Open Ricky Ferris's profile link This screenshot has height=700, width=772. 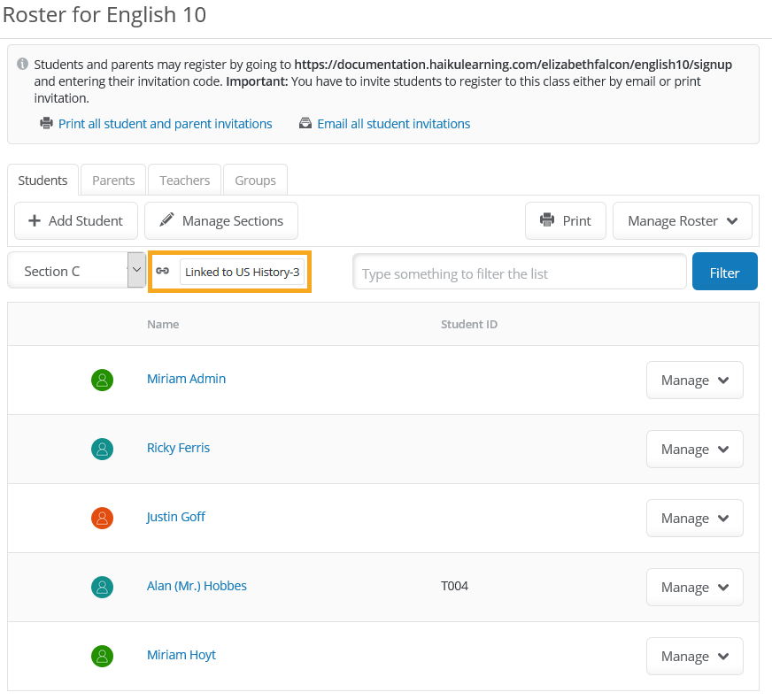point(178,448)
